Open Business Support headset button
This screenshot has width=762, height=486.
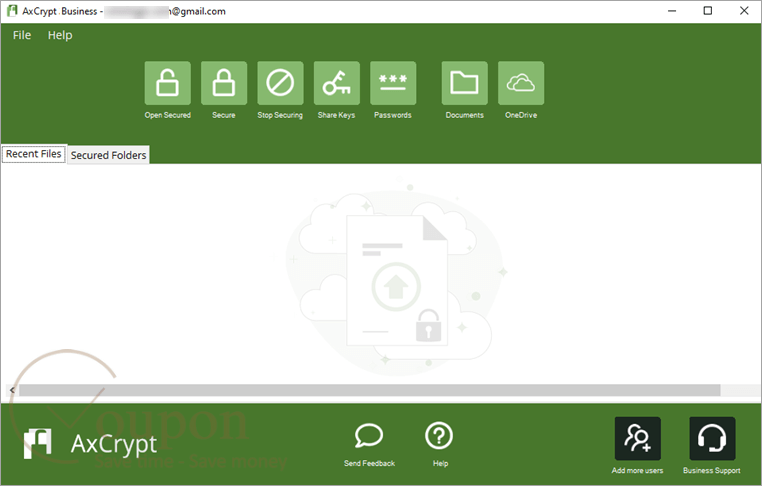(712, 438)
